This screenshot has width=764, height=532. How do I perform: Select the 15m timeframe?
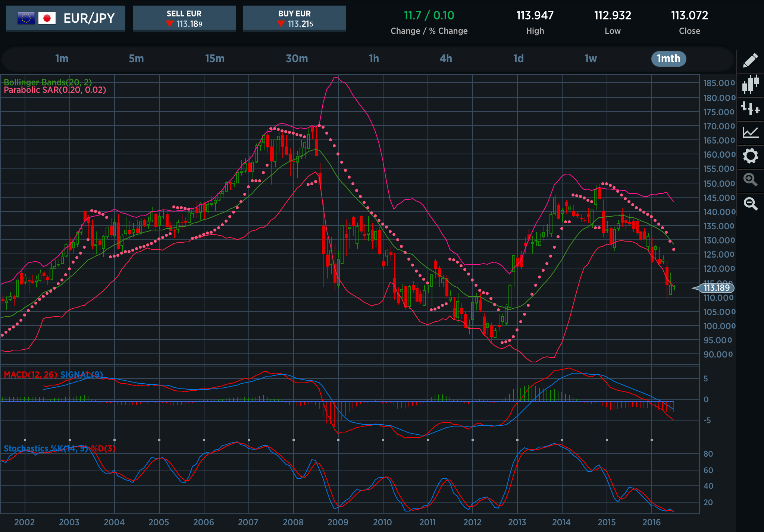tap(215, 59)
